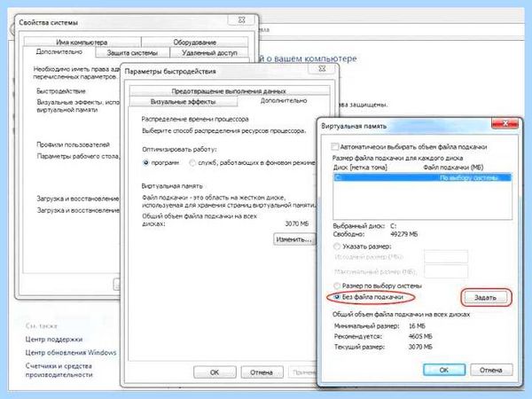Click the 'Задать' button

pos(486,298)
